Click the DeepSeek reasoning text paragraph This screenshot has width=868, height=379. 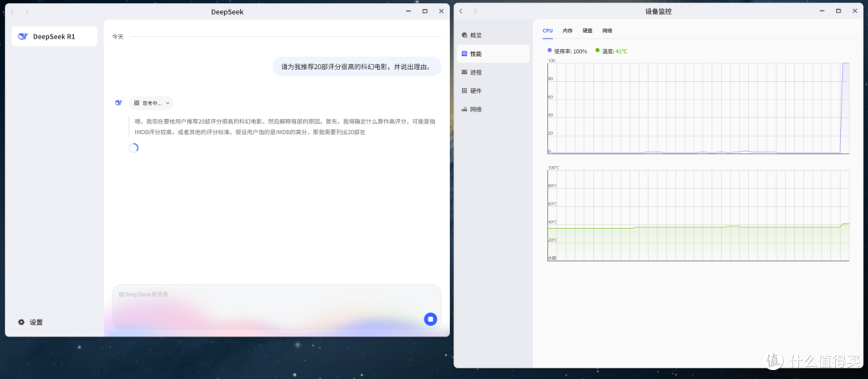pos(285,127)
